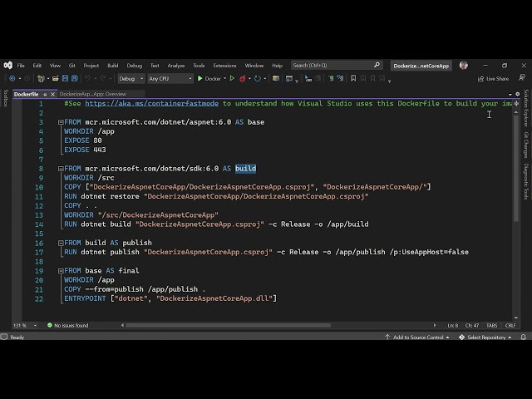Open the tab list dropdown arrow
The width and height of the screenshot is (532, 399).
coord(510,94)
